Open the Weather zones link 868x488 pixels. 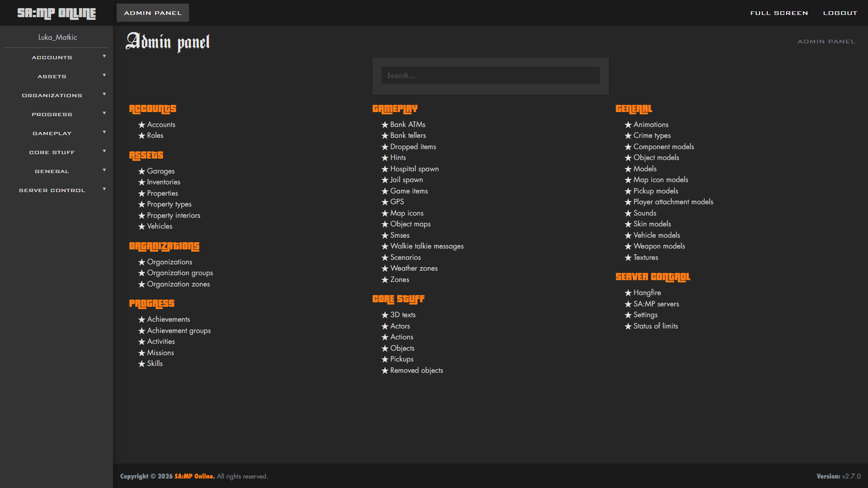click(x=414, y=268)
